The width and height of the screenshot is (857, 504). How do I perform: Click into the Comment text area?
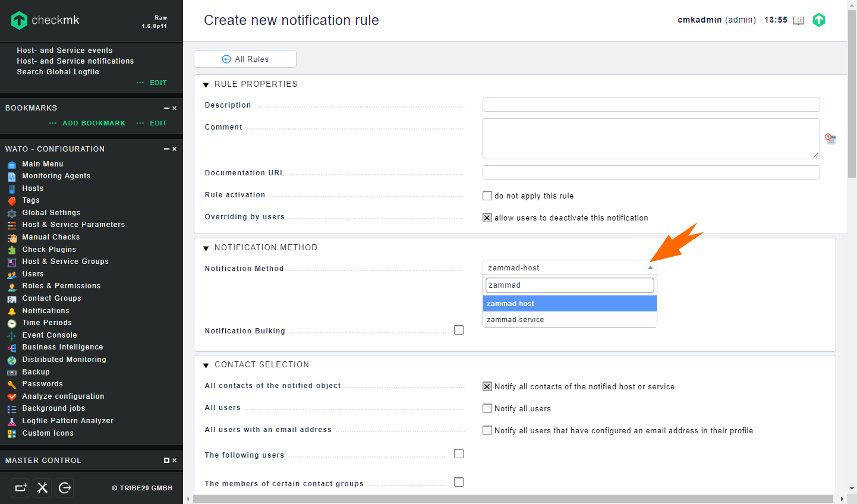pyautogui.click(x=651, y=138)
